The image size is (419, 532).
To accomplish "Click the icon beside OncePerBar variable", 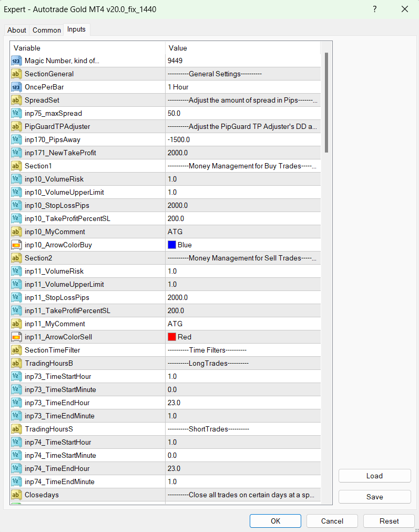I will [x=16, y=87].
